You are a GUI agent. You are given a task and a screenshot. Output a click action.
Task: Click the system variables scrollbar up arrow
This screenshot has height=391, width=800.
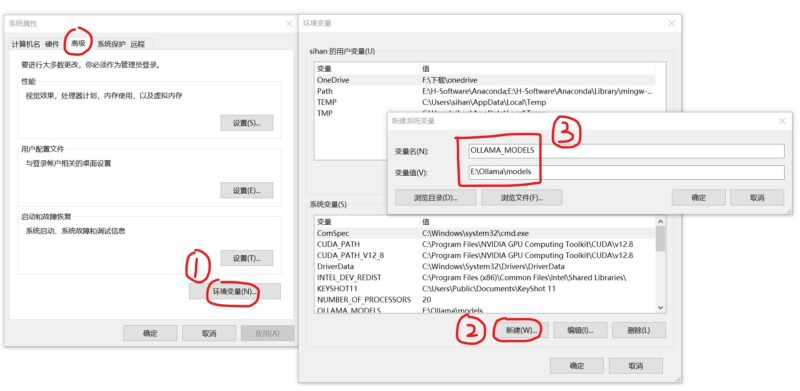661,222
